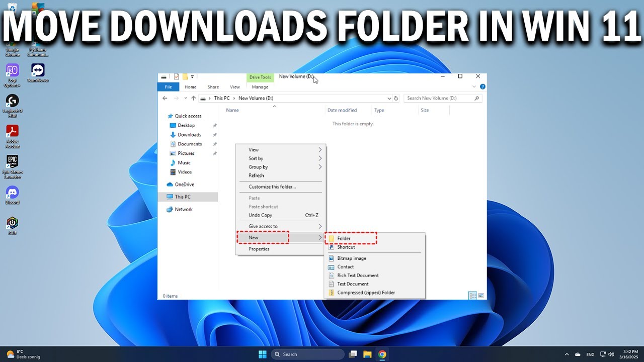The height and width of the screenshot is (362, 644).
Task: Open the Share ribbon tab
Action: point(213,87)
